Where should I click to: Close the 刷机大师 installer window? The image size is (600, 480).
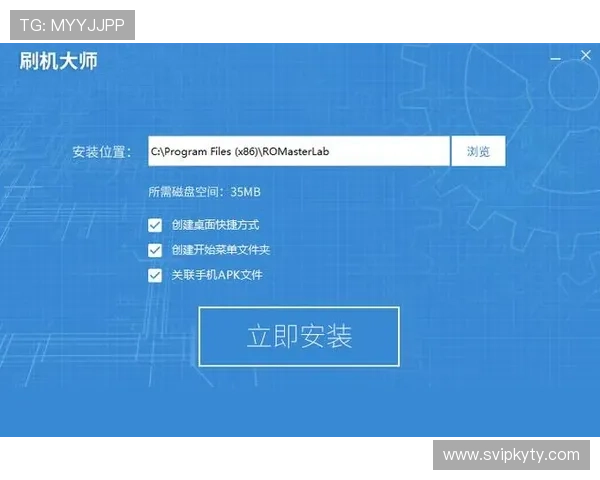tap(585, 56)
